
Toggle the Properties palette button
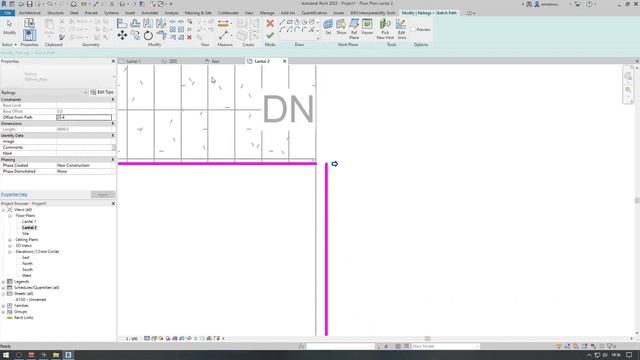point(29,35)
